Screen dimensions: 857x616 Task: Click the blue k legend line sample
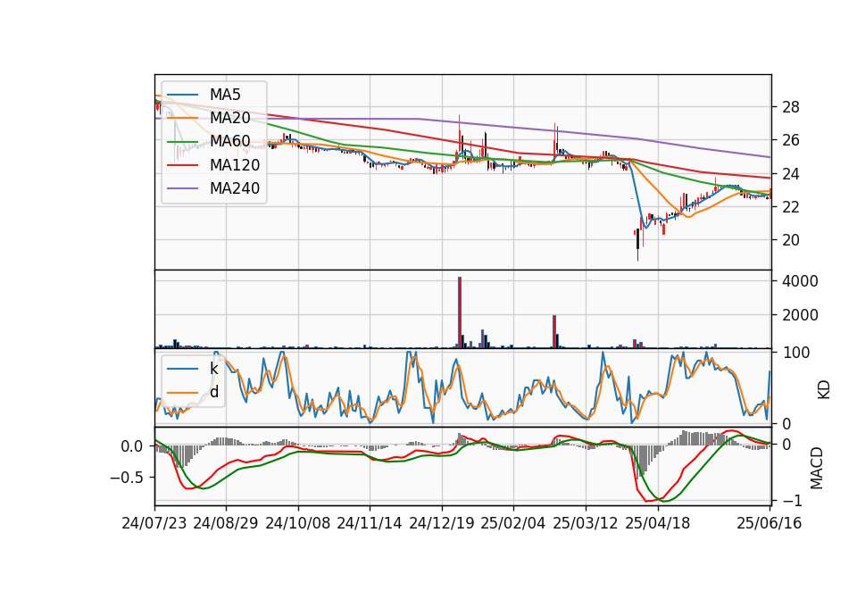182,369
